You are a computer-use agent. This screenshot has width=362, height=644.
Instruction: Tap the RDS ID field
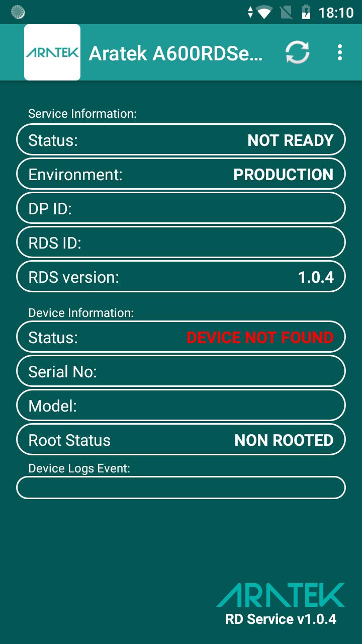[181, 242]
